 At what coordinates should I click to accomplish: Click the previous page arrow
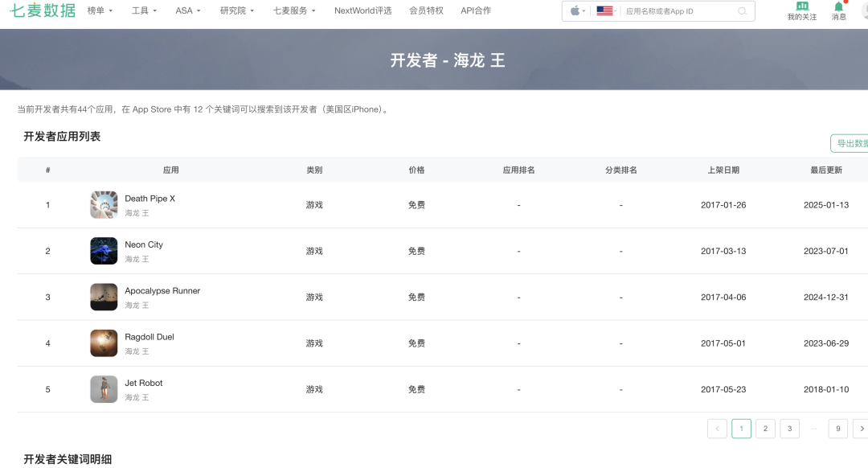pyautogui.click(x=718, y=429)
